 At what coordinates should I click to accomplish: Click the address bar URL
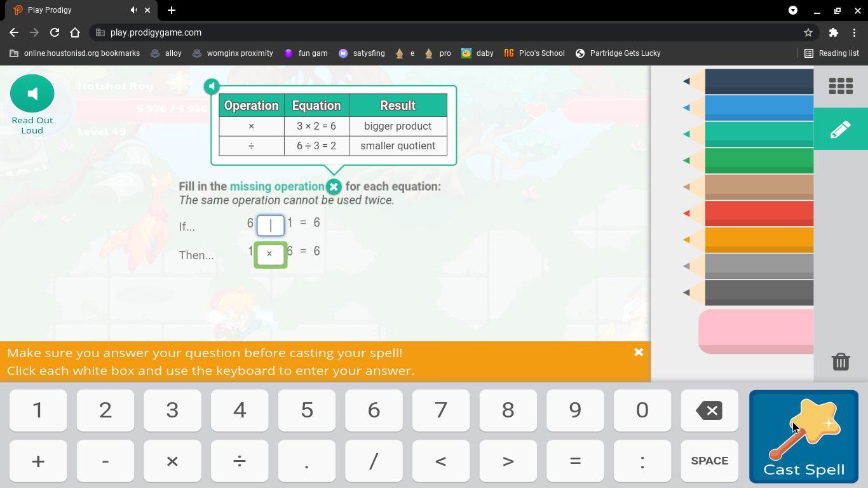[156, 32]
